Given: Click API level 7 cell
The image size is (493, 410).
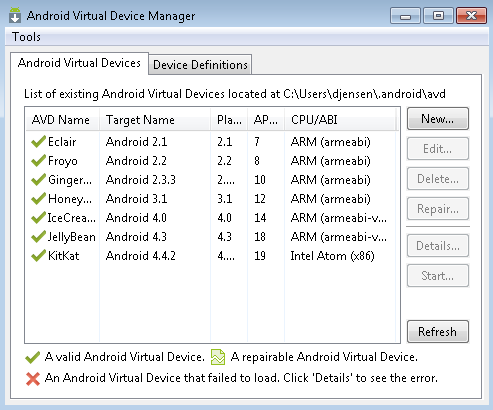Looking at the screenshot, I should coord(257,142).
